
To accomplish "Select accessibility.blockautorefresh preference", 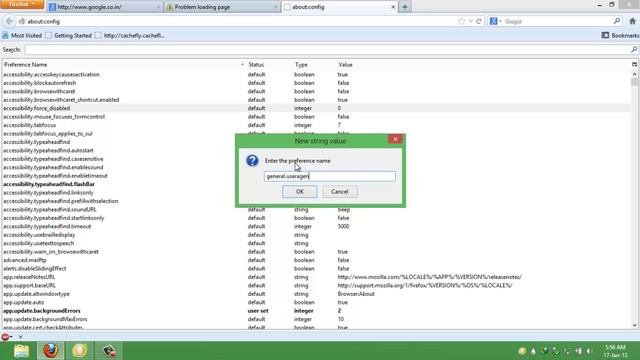I will 40,83.
